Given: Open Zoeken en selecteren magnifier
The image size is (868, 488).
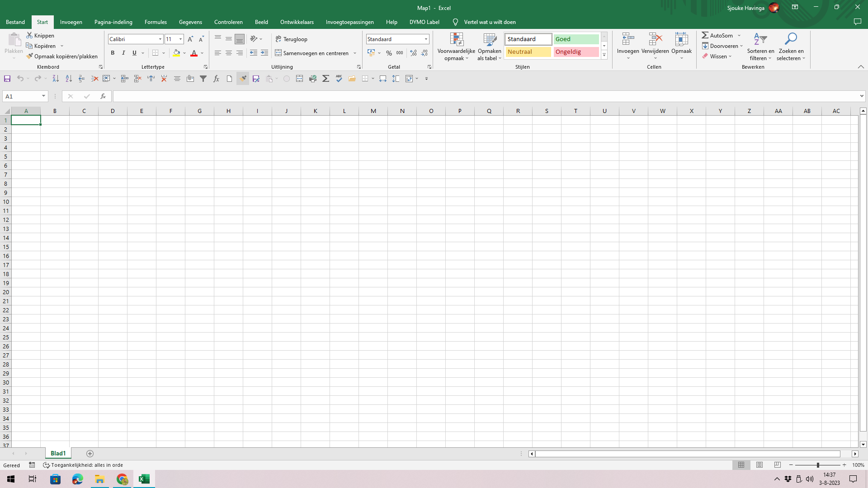Looking at the screenshot, I should click(x=790, y=40).
